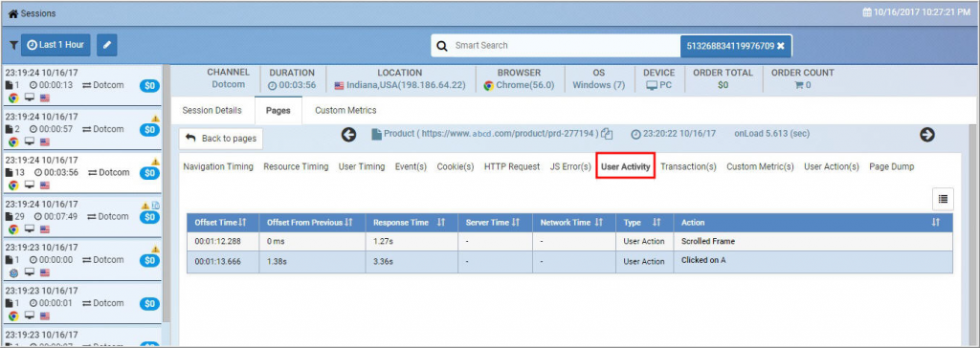
Task: Open the JS Error(s) sub-tab
Action: point(570,166)
